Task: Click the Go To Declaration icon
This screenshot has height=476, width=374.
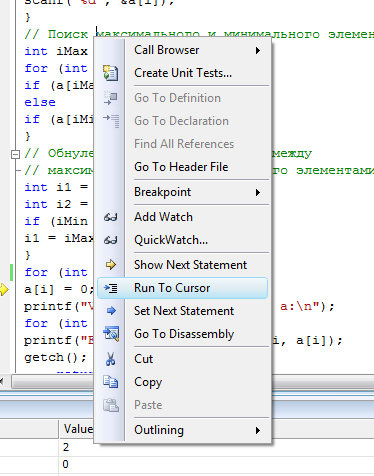Action: coord(110,121)
